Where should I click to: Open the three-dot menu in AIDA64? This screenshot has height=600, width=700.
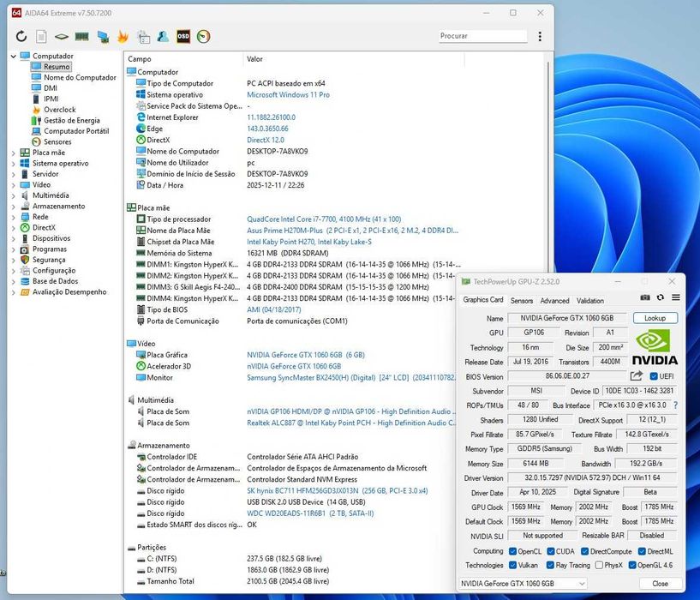click(540, 36)
